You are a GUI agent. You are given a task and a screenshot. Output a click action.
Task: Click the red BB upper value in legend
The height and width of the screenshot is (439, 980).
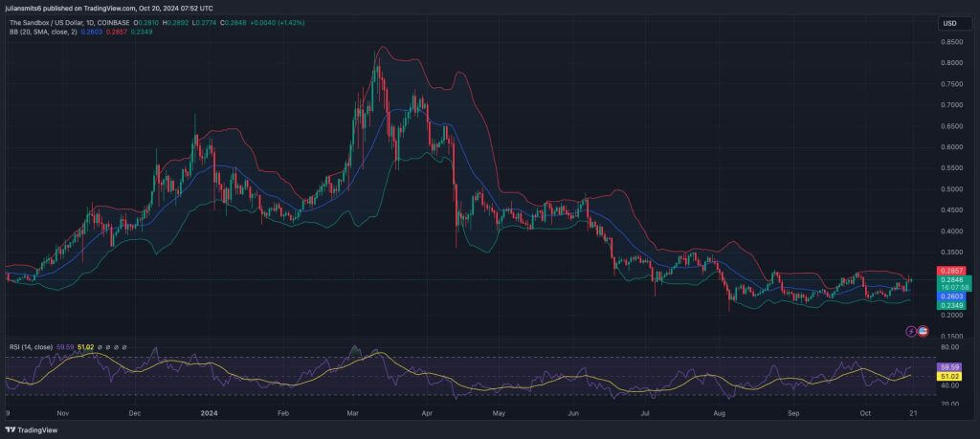pyautogui.click(x=116, y=32)
